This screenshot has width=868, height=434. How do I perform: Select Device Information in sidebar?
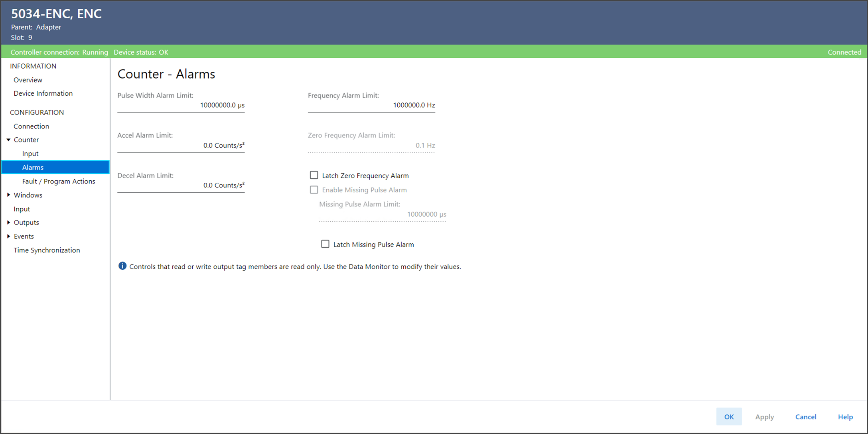43,93
